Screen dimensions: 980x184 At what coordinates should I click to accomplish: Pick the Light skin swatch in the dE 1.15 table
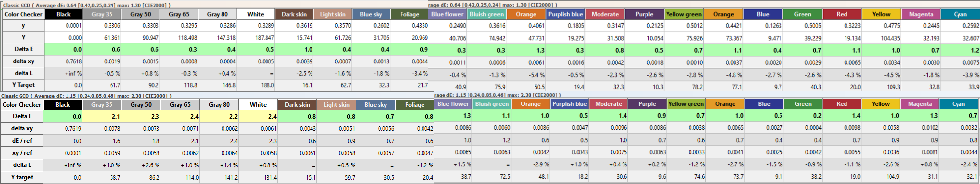click(x=336, y=104)
